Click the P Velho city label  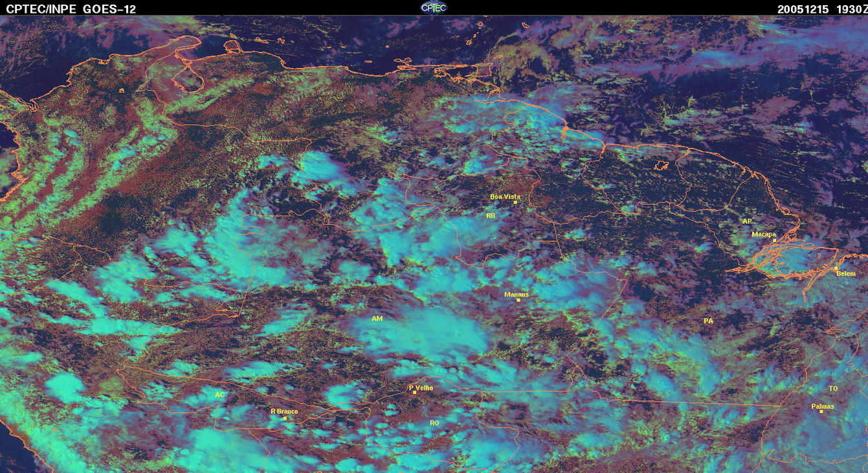[x=421, y=388]
